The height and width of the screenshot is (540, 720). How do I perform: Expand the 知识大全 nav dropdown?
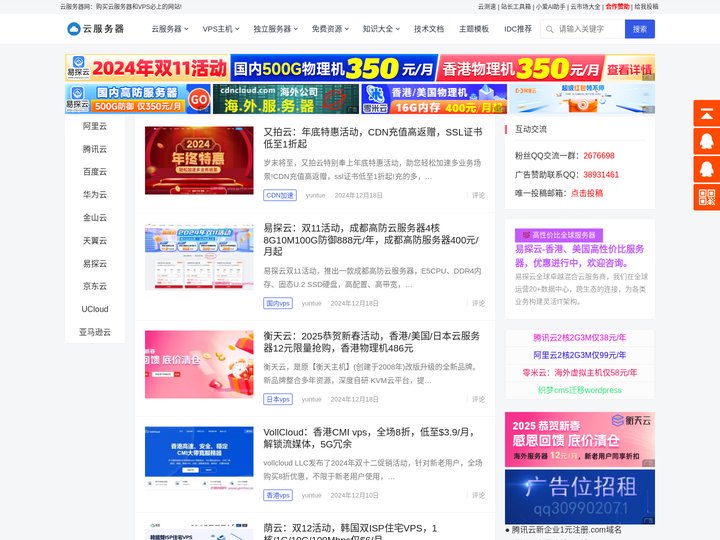point(381,29)
